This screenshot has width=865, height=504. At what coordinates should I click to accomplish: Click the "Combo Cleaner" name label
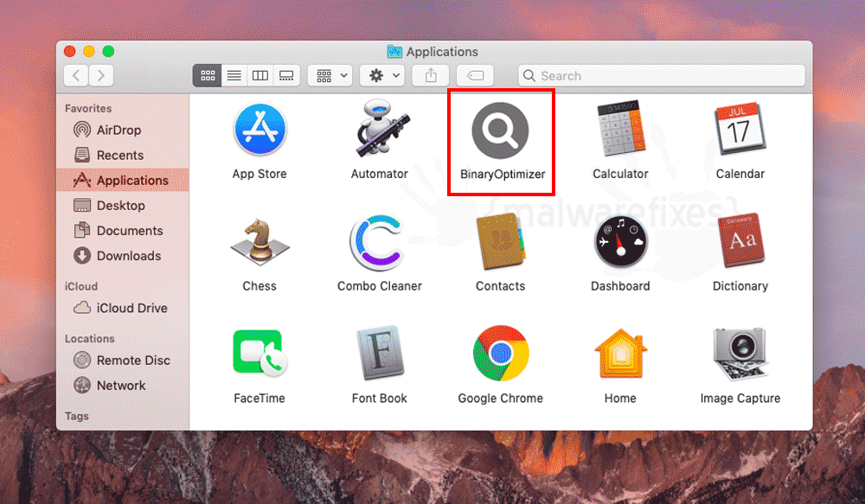pyautogui.click(x=380, y=286)
